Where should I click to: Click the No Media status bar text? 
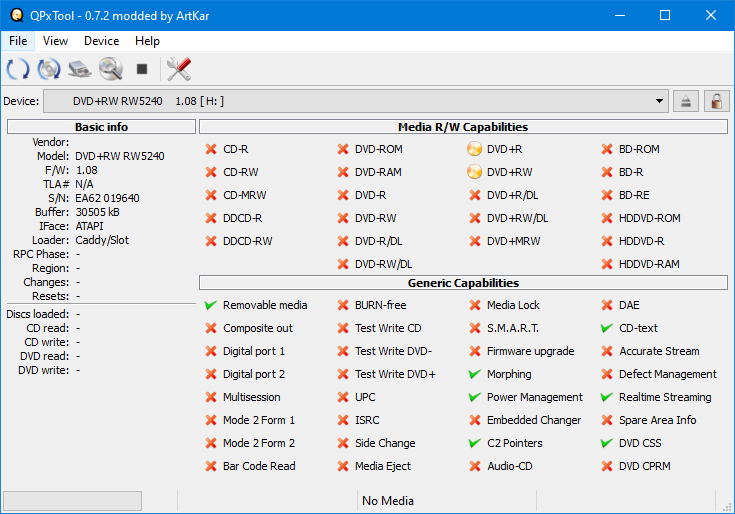coord(388,501)
